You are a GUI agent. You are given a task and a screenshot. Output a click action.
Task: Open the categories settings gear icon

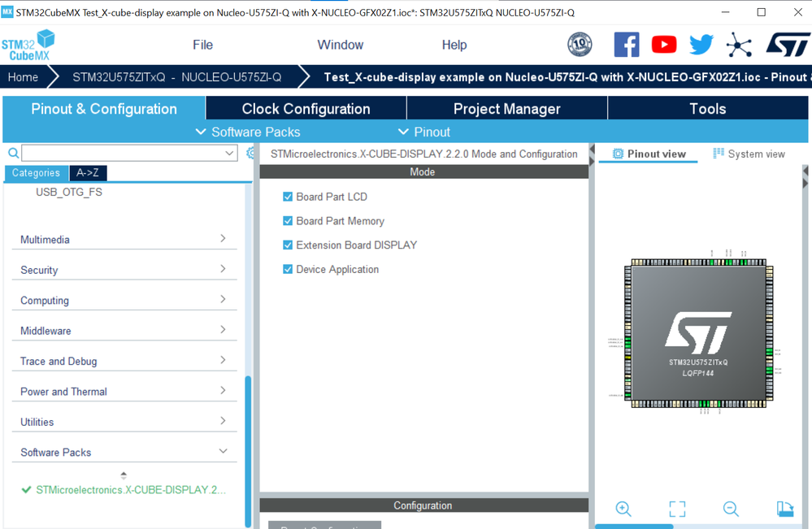pos(250,154)
